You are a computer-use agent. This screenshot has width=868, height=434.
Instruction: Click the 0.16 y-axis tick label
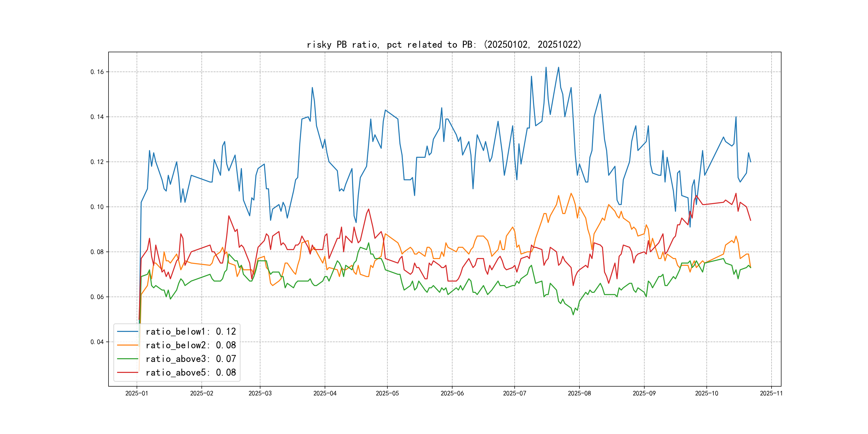coord(97,72)
